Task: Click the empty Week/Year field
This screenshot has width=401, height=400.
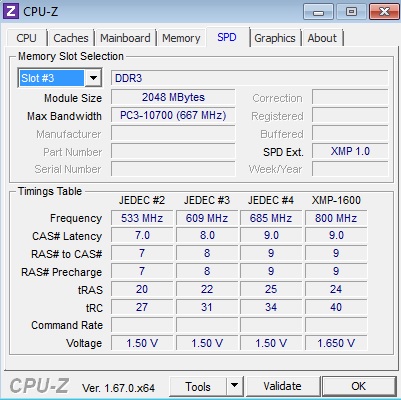Action: pyautogui.click(x=350, y=169)
